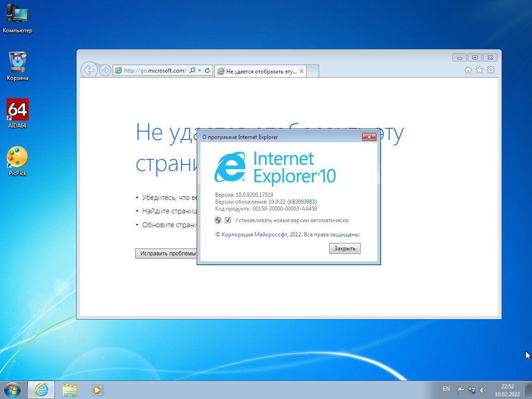Expand the address bar autocomplete dropdown arrow
The height and width of the screenshot is (399, 532).
(x=200, y=70)
